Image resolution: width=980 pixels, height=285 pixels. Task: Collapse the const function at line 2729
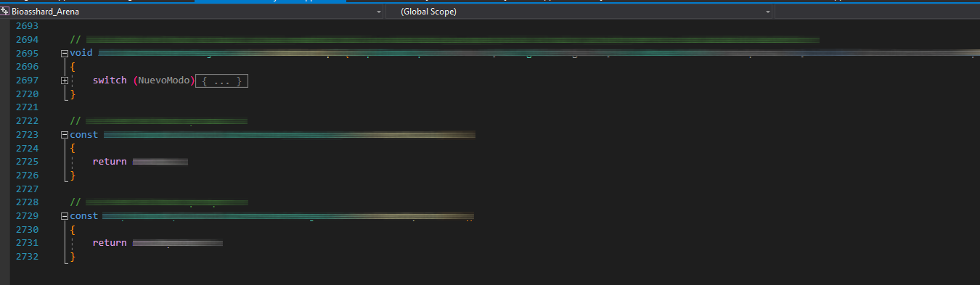pos(65,216)
